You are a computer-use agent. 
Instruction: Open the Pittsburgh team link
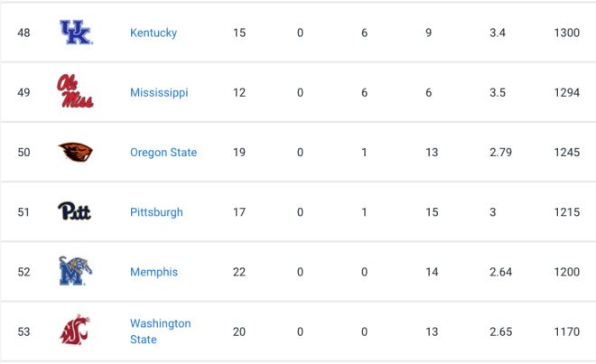(x=156, y=212)
